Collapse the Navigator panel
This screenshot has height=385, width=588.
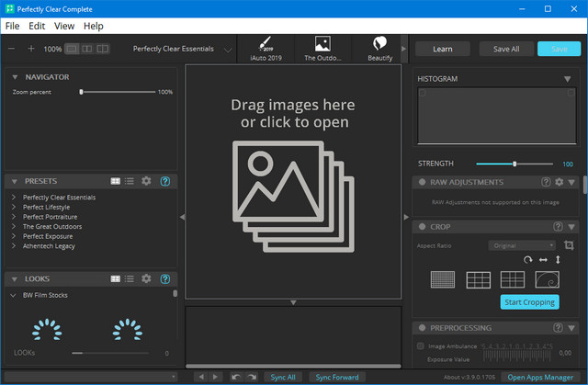click(13, 77)
